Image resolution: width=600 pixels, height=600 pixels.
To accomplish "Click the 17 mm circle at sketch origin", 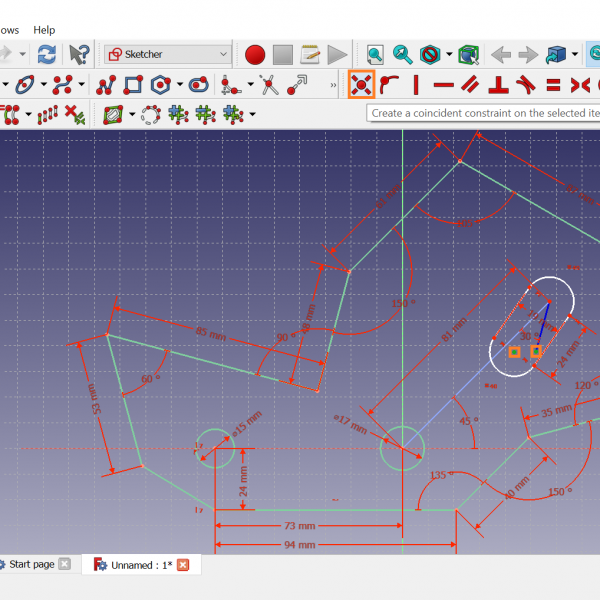I will tap(401, 447).
